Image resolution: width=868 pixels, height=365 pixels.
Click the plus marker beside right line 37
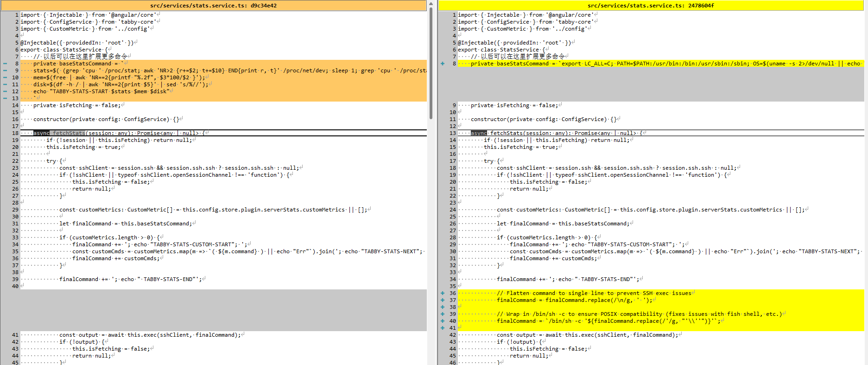click(443, 300)
